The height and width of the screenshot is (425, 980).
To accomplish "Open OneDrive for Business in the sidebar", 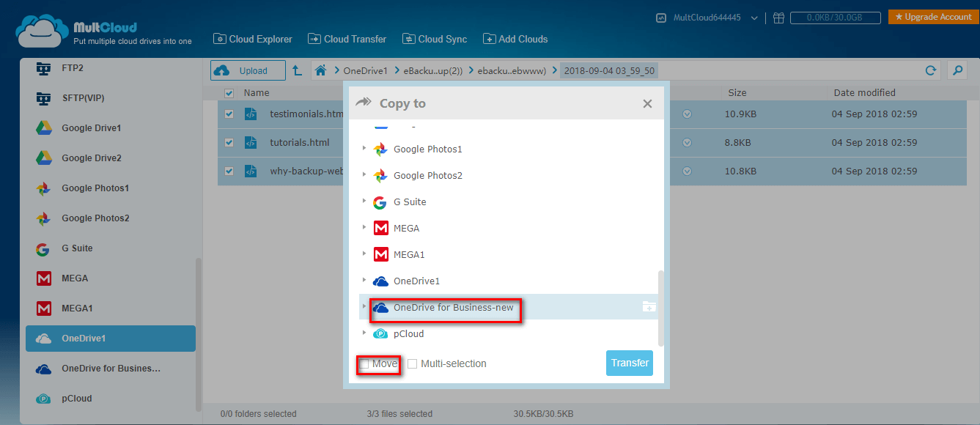I will (x=110, y=369).
